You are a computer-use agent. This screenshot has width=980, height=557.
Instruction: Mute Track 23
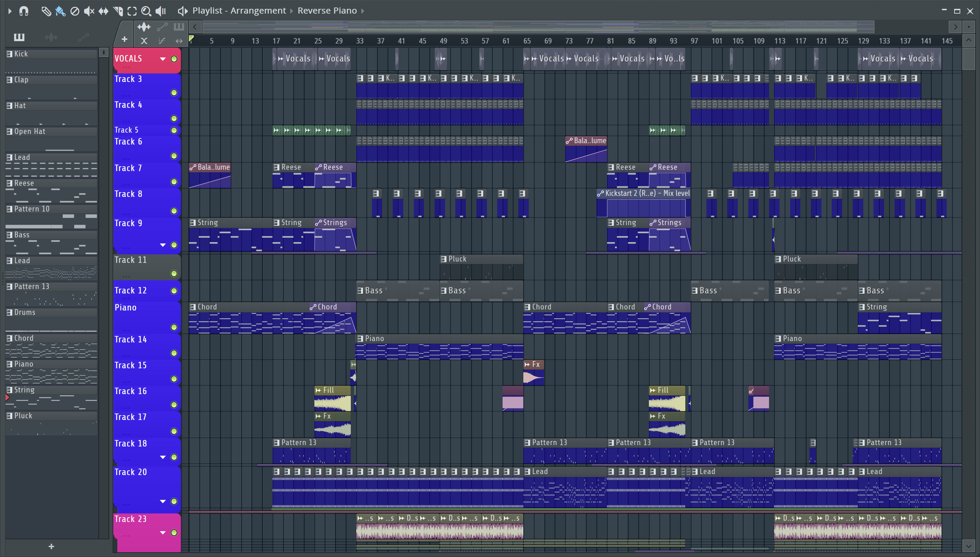[174, 533]
